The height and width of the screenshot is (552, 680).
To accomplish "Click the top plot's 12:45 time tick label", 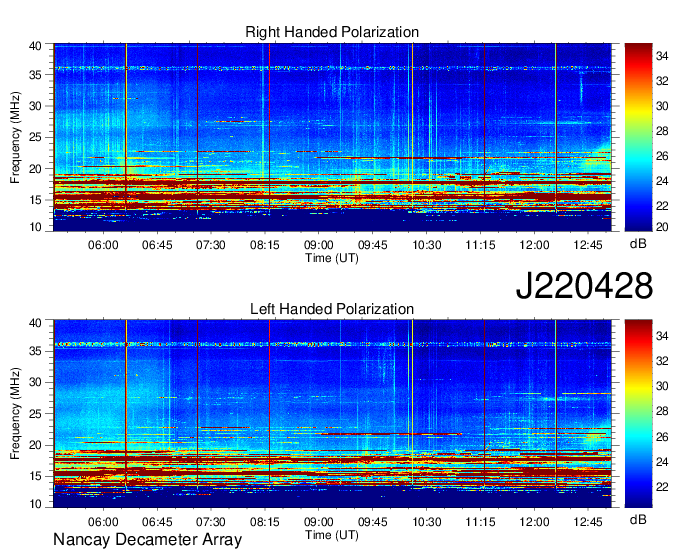I will click(588, 245).
